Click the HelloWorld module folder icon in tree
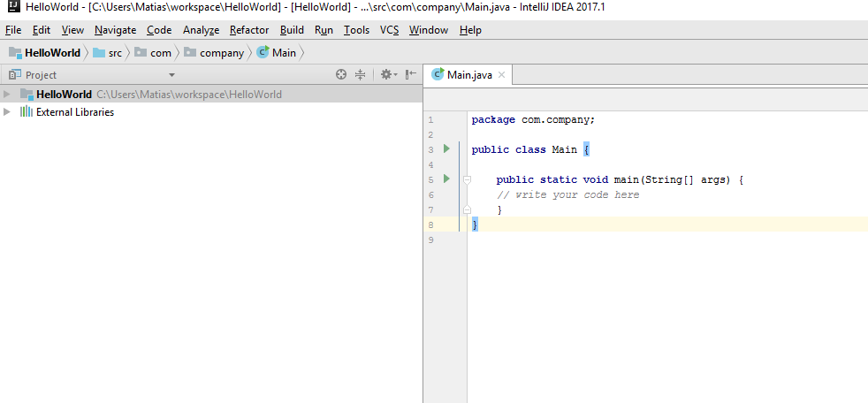This screenshot has width=868, height=403. (x=27, y=94)
